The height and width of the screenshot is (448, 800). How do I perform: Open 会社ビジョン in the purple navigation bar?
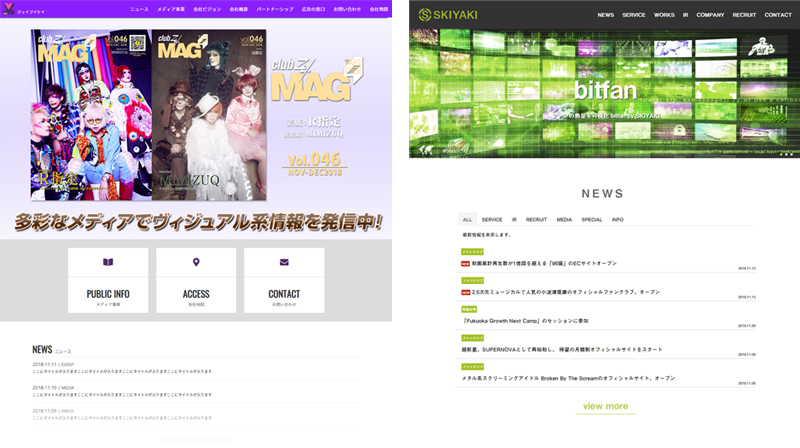click(207, 9)
